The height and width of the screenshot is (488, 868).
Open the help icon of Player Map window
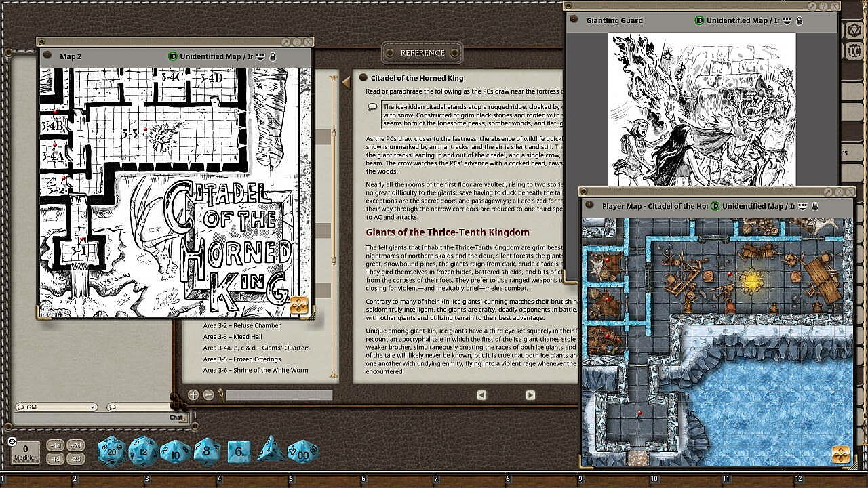pyautogui.click(x=838, y=192)
